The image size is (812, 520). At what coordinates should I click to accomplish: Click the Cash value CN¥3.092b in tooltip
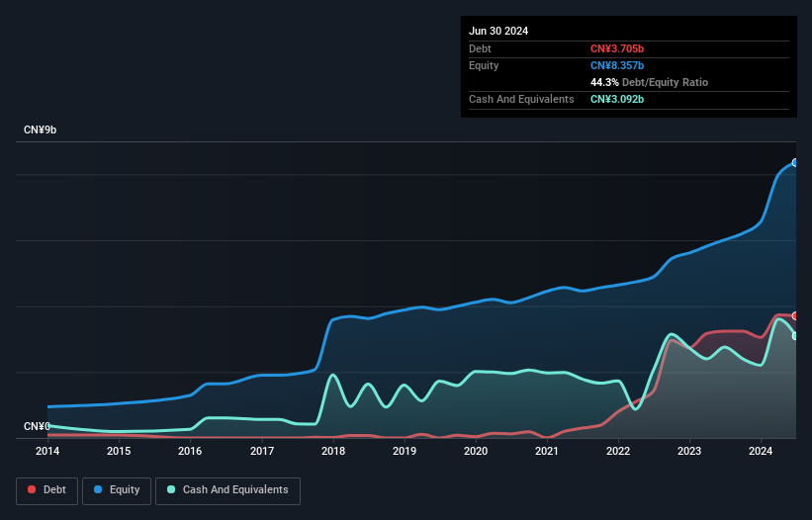pyautogui.click(x=617, y=99)
